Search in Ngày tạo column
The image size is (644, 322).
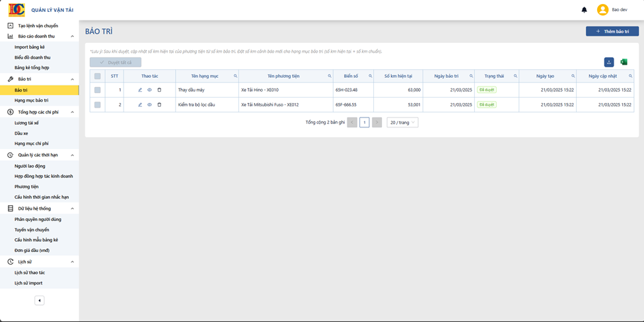tap(573, 76)
